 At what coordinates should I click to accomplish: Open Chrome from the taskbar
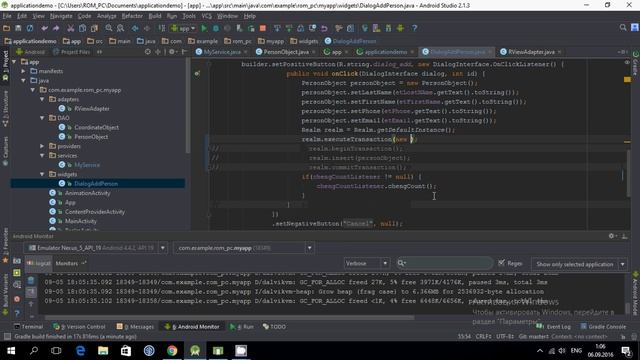click(x=172, y=351)
